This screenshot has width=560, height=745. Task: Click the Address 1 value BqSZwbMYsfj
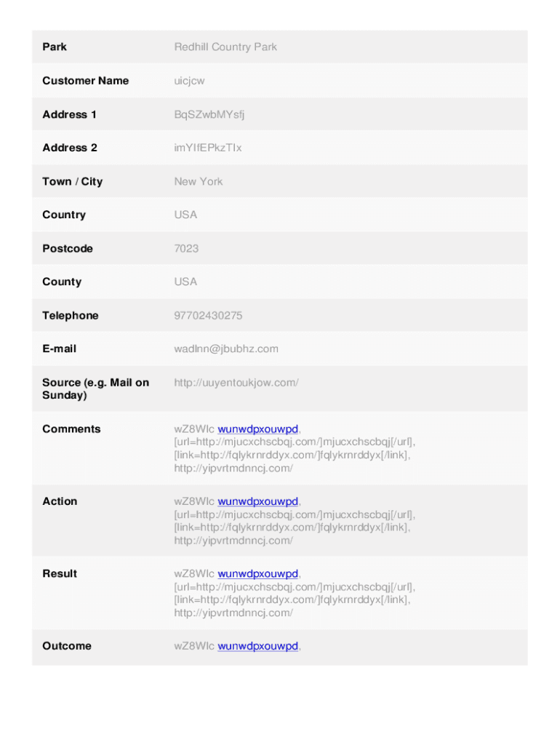(209, 114)
